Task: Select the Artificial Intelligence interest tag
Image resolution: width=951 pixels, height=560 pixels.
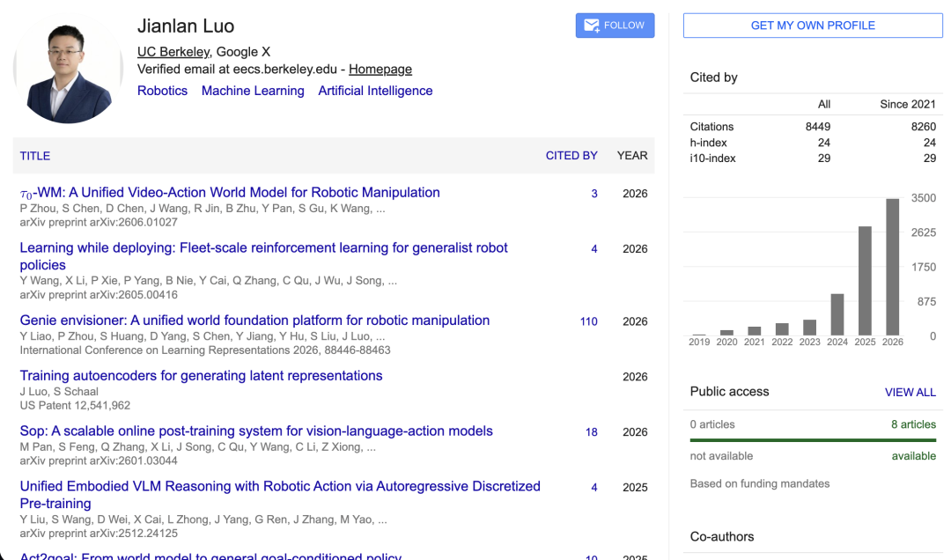Action: [x=375, y=91]
